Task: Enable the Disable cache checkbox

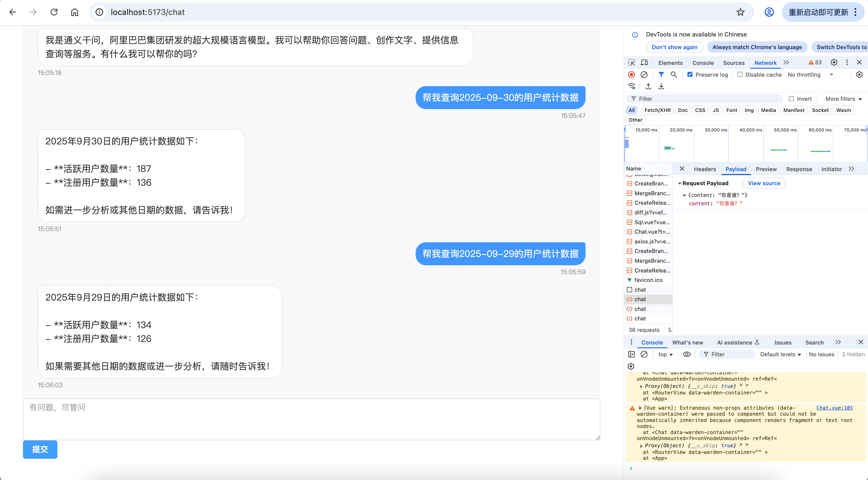Action: [x=740, y=75]
